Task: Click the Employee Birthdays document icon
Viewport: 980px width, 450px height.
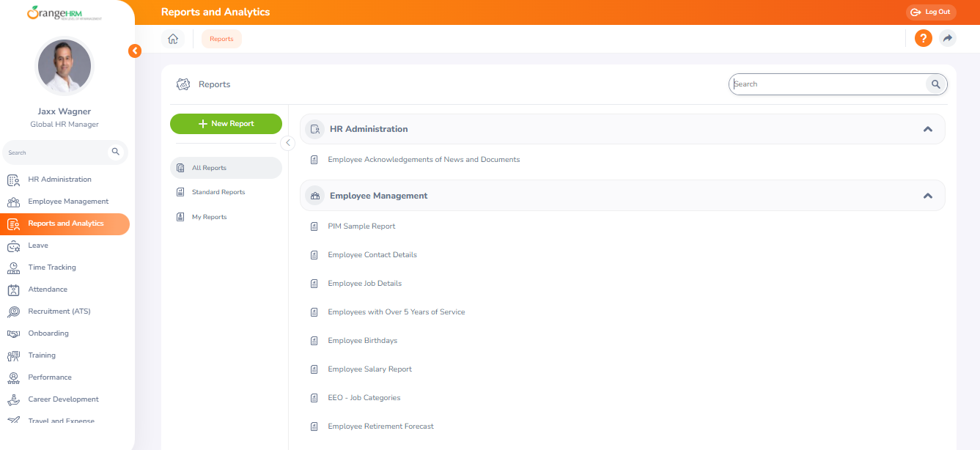Action: click(x=314, y=341)
